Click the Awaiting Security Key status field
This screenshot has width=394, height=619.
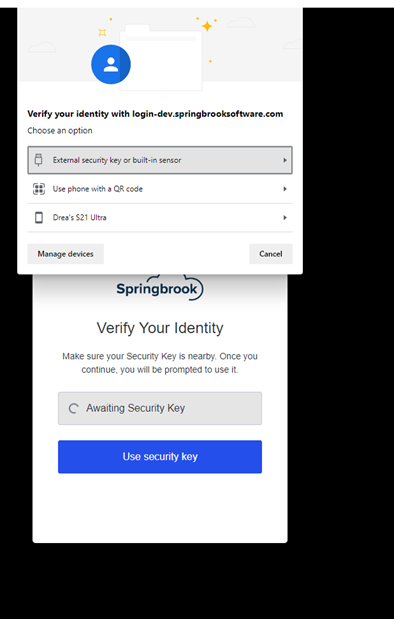pyautogui.click(x=160, y=408)
